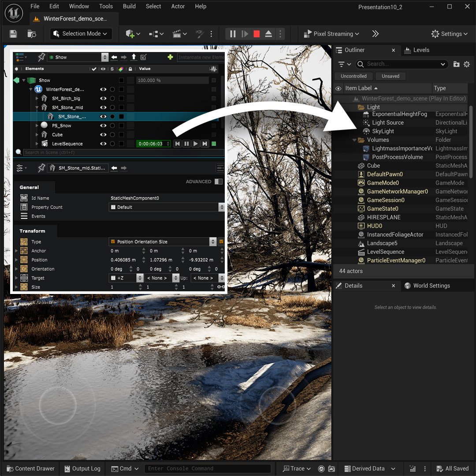Close the Outliner tab
The width and height of the screenshot is (476, 476).
pyautogui.click(x=394, y=50)
